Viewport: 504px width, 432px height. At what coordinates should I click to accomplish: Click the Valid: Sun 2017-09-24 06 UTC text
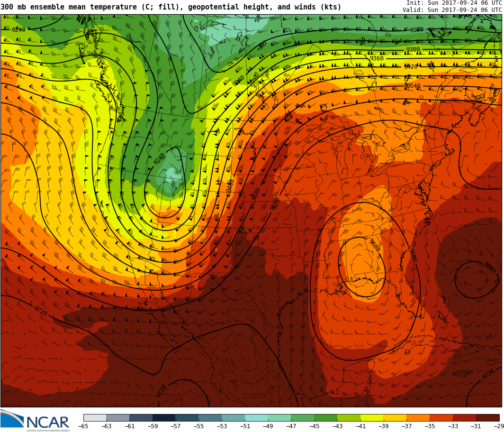(452, 9)
